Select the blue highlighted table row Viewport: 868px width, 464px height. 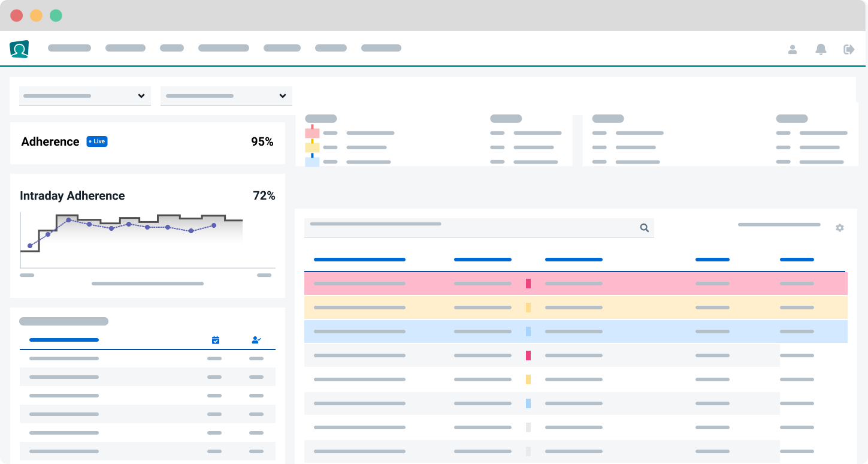pos(576,332)
